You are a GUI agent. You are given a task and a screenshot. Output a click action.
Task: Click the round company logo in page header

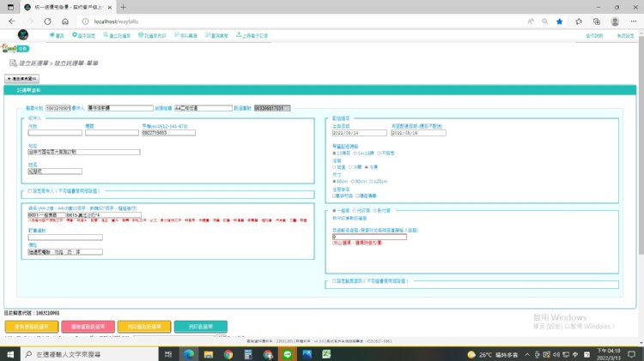23,35
